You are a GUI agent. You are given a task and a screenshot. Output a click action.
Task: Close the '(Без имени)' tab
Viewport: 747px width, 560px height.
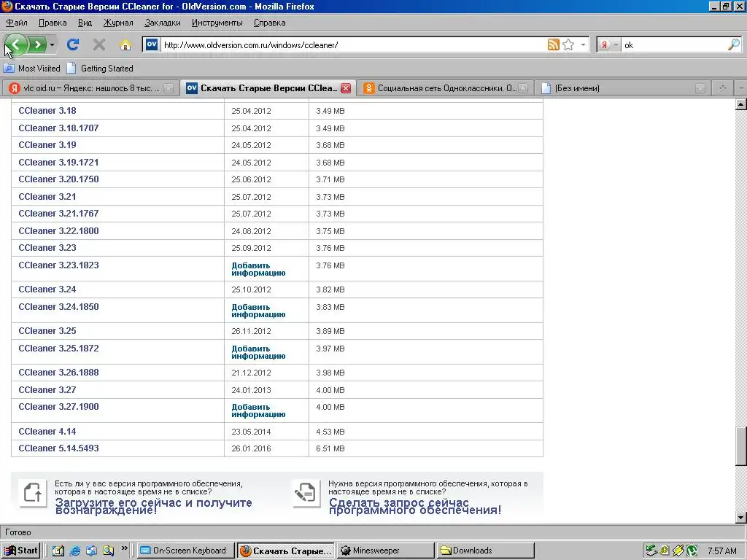700,88
